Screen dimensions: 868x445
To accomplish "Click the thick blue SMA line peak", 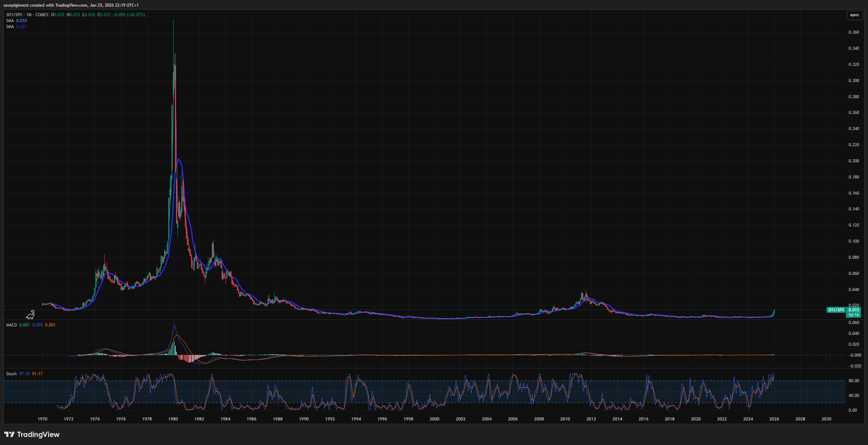I will pyautogui.click(x=179, y=160).
